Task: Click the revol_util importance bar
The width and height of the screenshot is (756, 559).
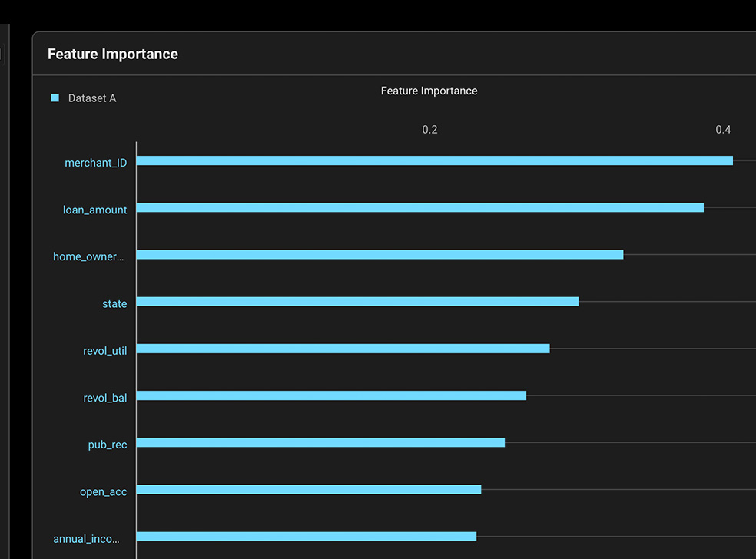Action: [x=343, y=349]
